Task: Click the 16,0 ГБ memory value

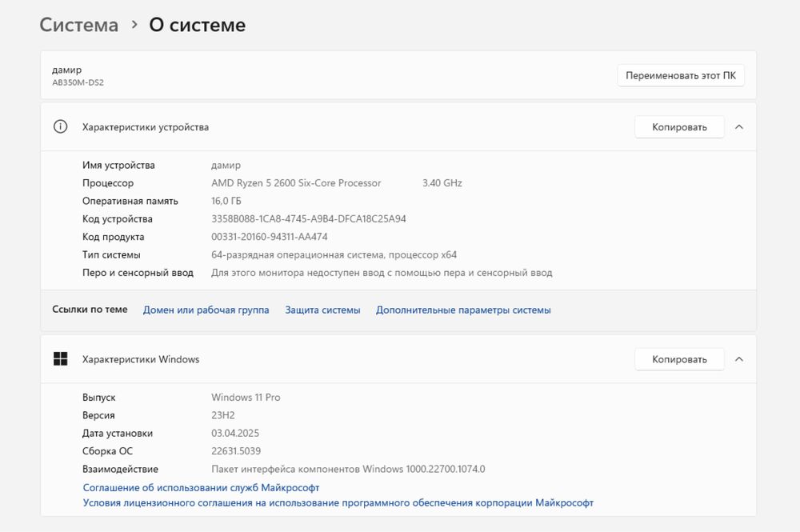Action: 226,201
